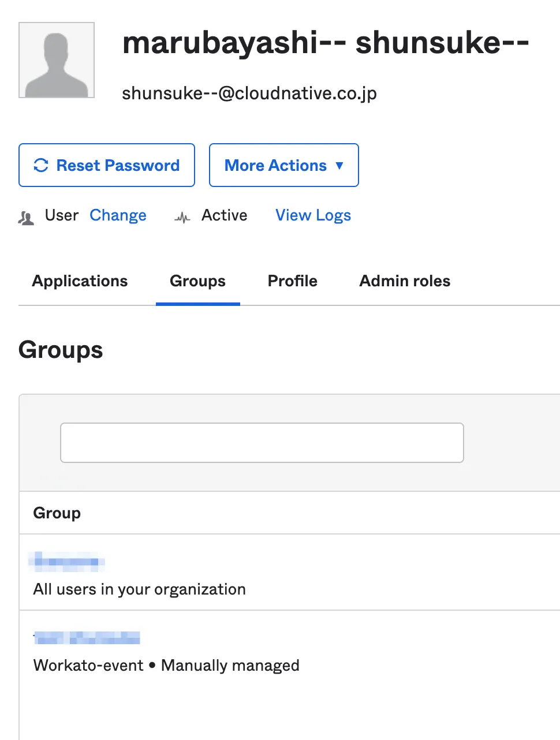Click Change link next to User role
This screenshot has width=560, height=740.
118,215
